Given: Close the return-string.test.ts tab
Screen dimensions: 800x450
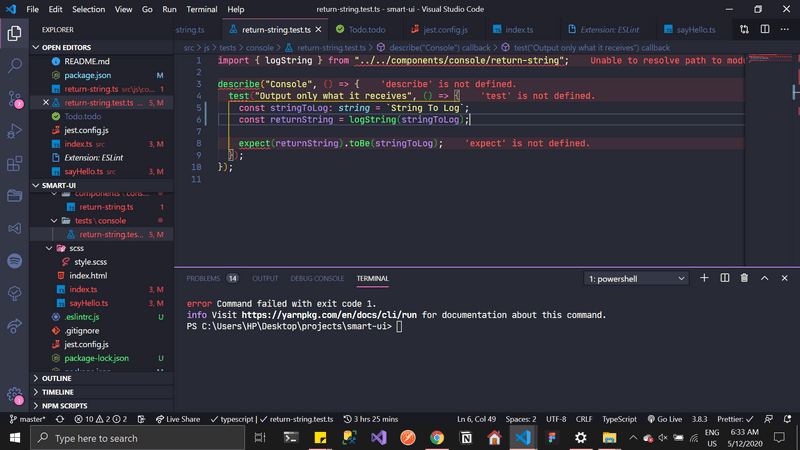Looking at the screenshot, I should 318,30.
